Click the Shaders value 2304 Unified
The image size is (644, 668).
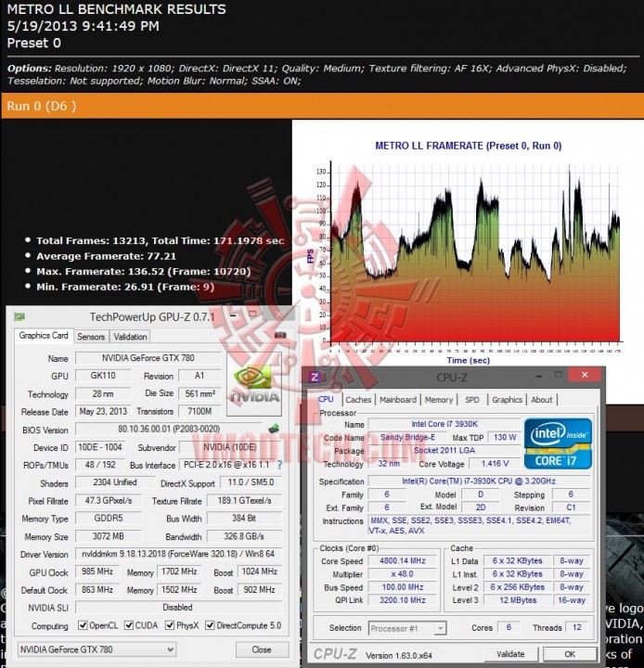tap(115, 482)
